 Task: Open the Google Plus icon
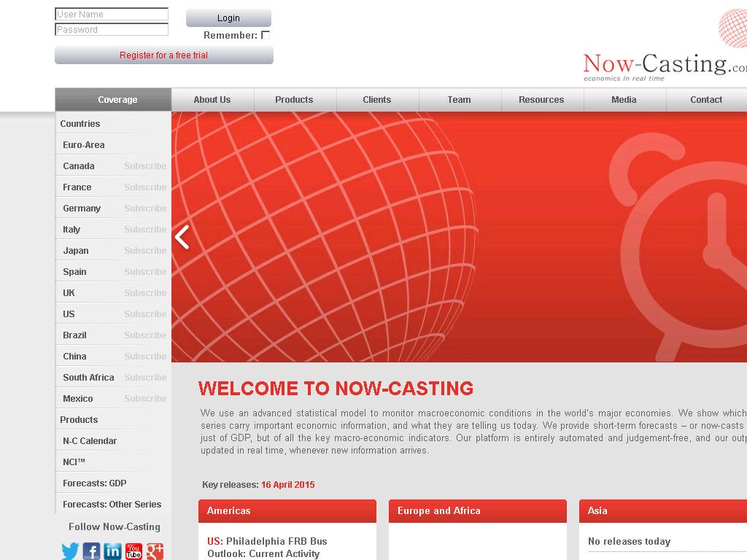155,551
